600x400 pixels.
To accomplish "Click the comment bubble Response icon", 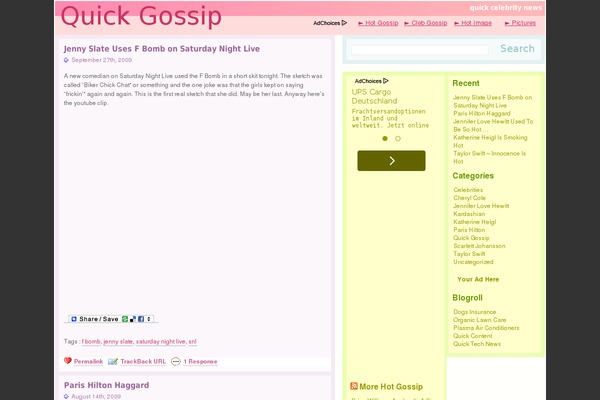I will [176, 361].
